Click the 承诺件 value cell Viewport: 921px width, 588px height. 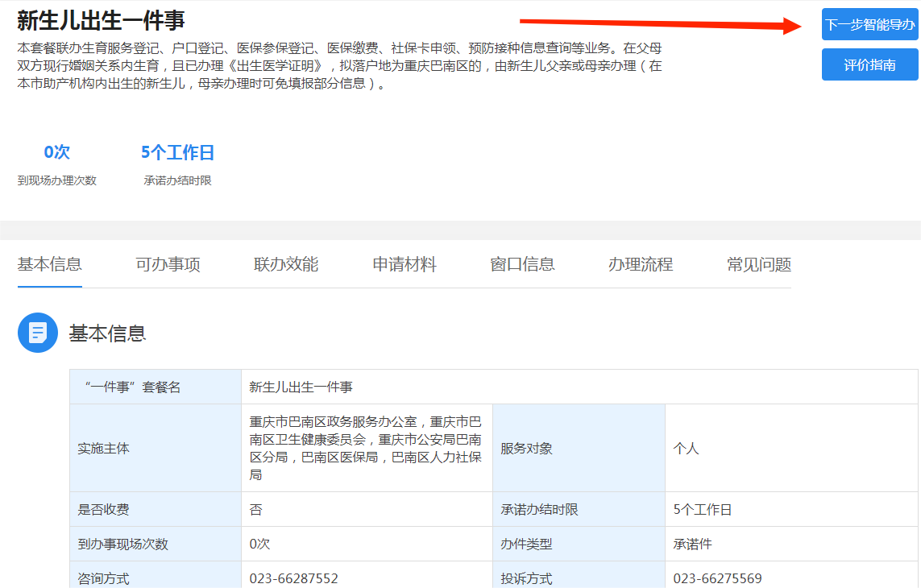(791, 544)
